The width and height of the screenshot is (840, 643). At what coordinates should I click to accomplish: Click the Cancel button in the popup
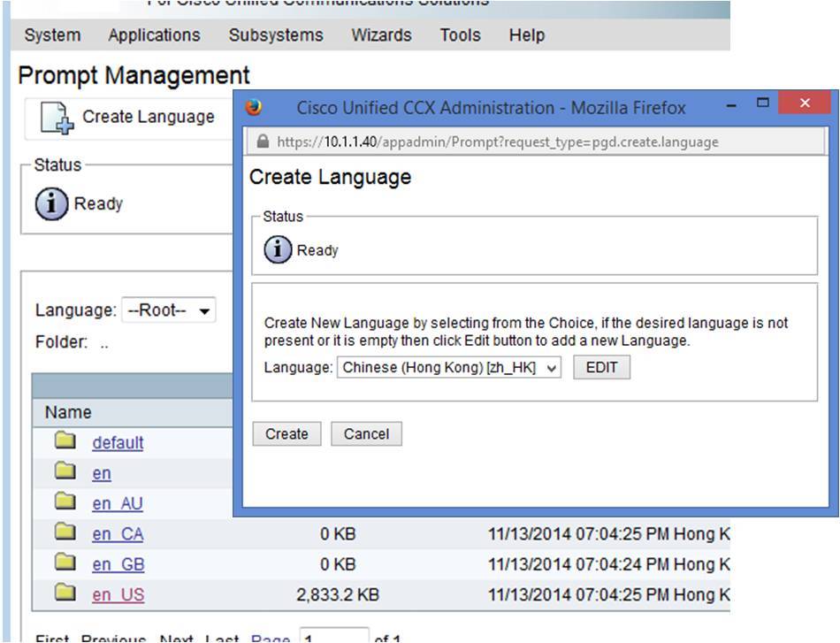pos(366,434)
